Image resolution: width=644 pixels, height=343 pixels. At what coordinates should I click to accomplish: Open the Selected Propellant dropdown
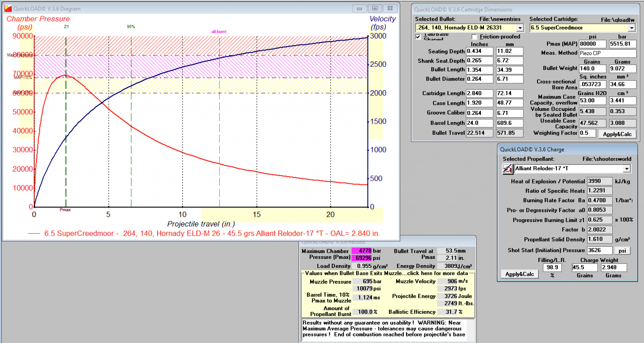[627, 169]
